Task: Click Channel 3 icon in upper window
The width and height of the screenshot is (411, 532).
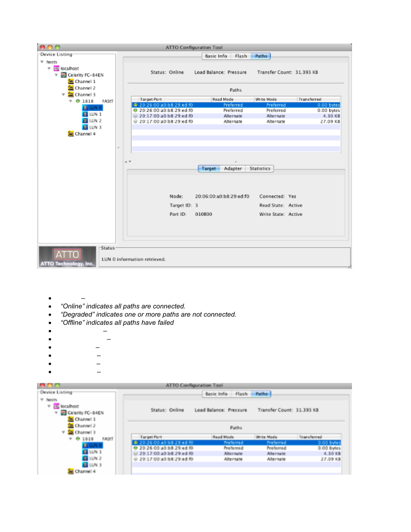Action: point(71,94)
